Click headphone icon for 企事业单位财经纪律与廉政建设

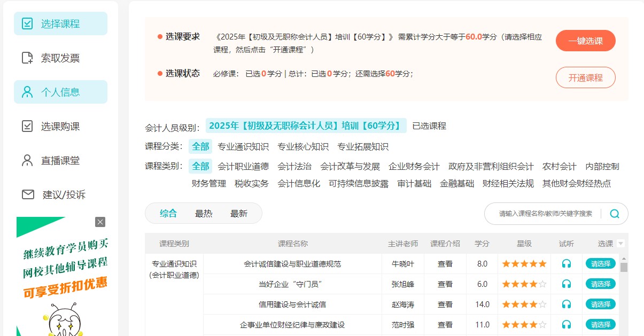[x=566, y=324]
